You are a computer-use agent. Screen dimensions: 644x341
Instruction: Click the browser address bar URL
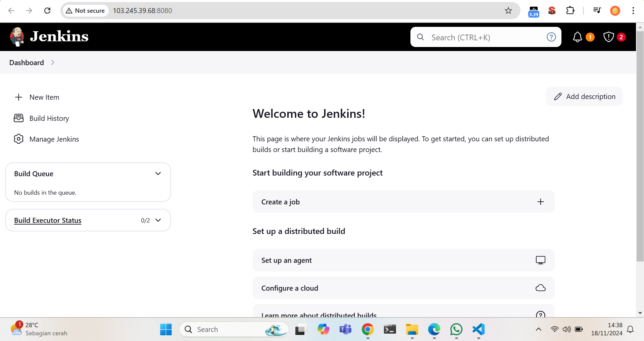click(142, 10)
